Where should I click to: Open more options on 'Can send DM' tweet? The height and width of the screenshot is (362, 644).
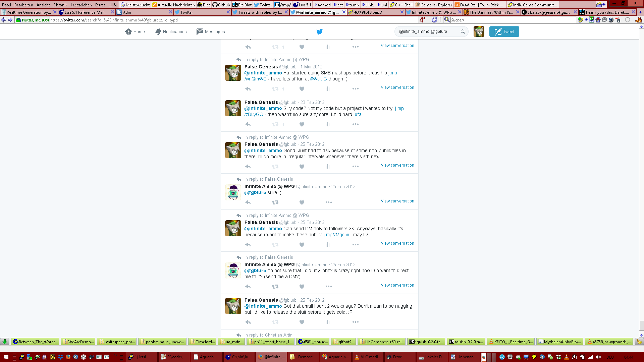click(356, 245)
